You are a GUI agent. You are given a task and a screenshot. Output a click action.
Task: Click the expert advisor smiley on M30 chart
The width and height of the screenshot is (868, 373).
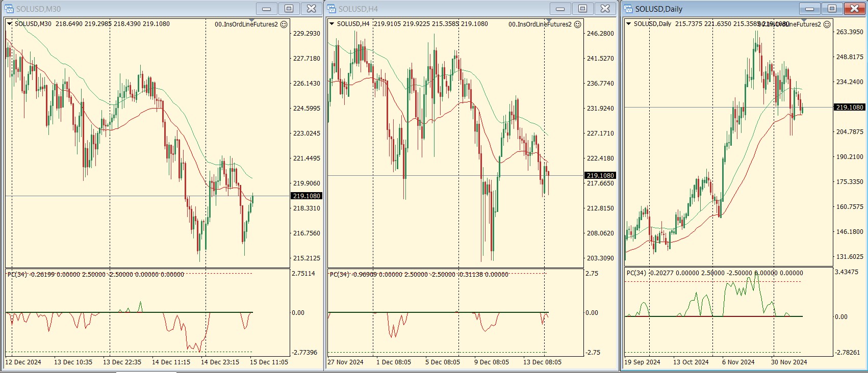(284, 24)
